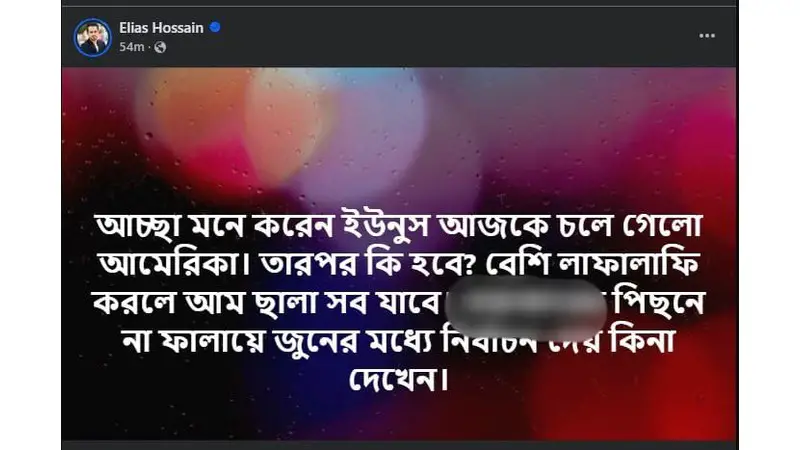Open the Elias Hossain profile name link
Viewport: 800px width, 450px height.
pos(161,28)
